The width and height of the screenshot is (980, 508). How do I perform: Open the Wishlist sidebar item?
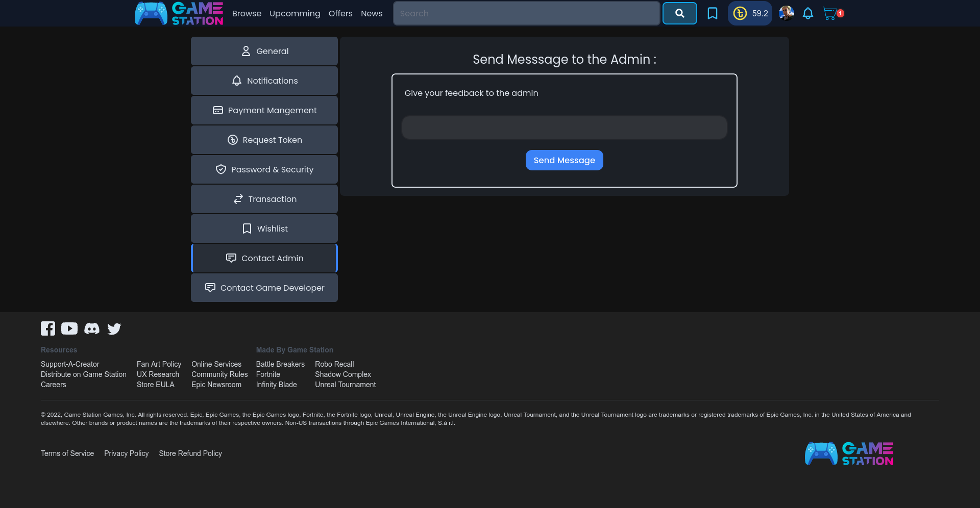[x=264, y=228]
